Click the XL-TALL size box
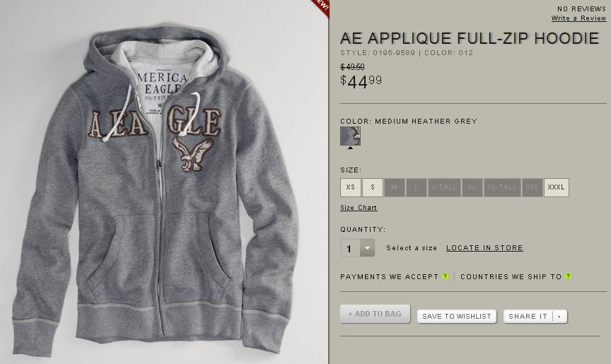 [x=503, y=187]
